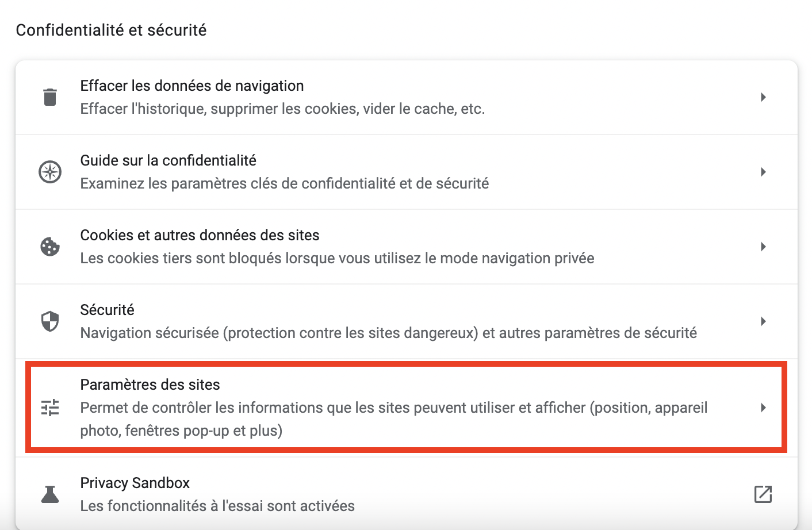Click the external link icon for Privacy Sandbox
812x530 pixels.
tap(763, 494)
